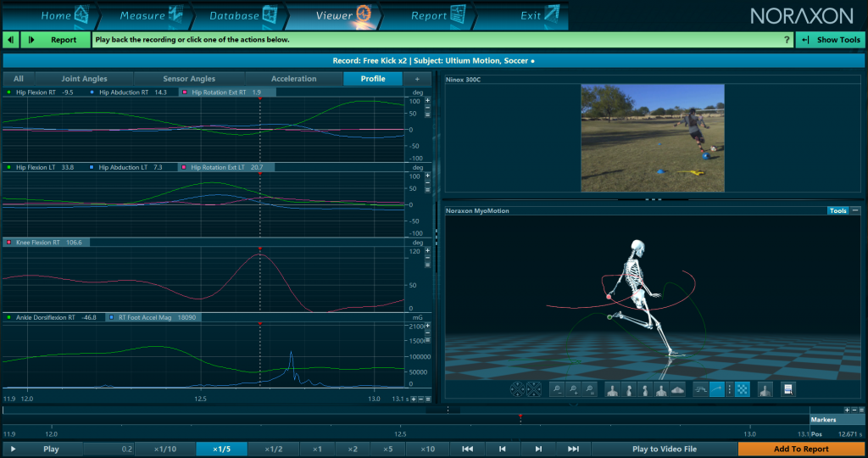Toggle the joint trajectory display
Viewport: 868px width, 458px height.
(x=716, y=389)
